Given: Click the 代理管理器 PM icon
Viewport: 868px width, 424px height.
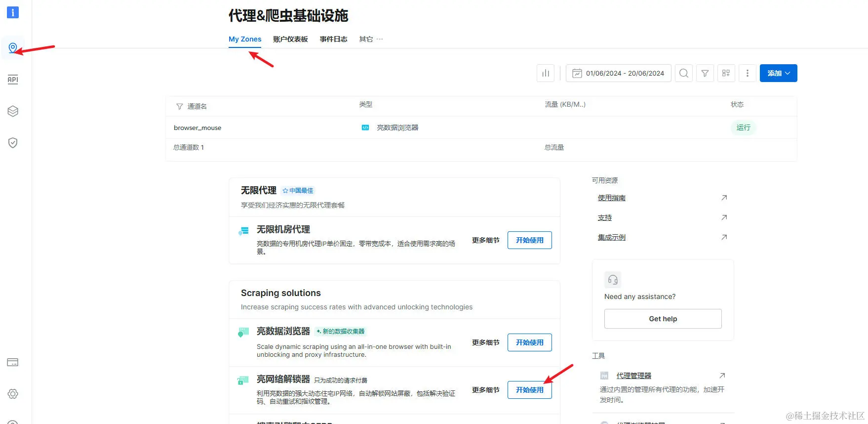Looking at the screenshot, I should [x=604, y=376].
